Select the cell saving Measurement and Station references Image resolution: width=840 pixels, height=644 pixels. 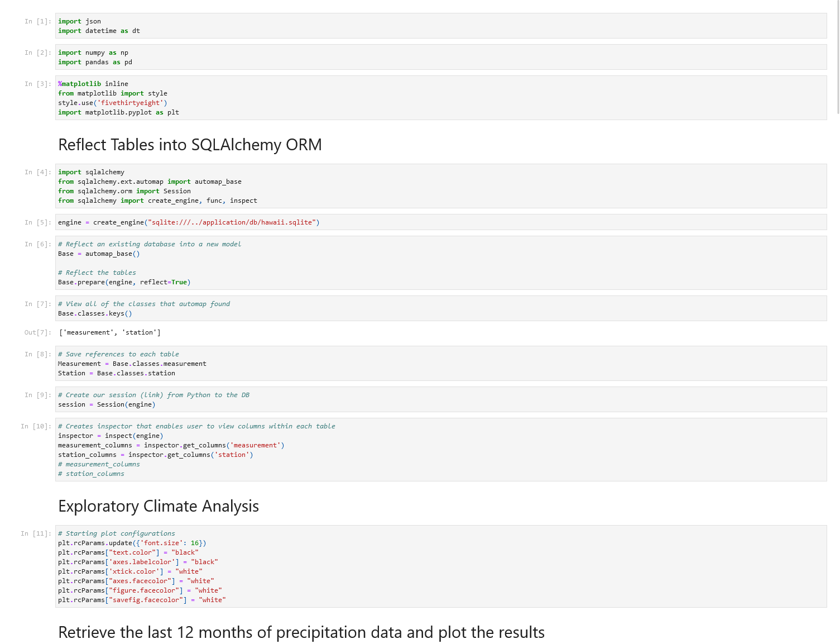tap(441, 364)
